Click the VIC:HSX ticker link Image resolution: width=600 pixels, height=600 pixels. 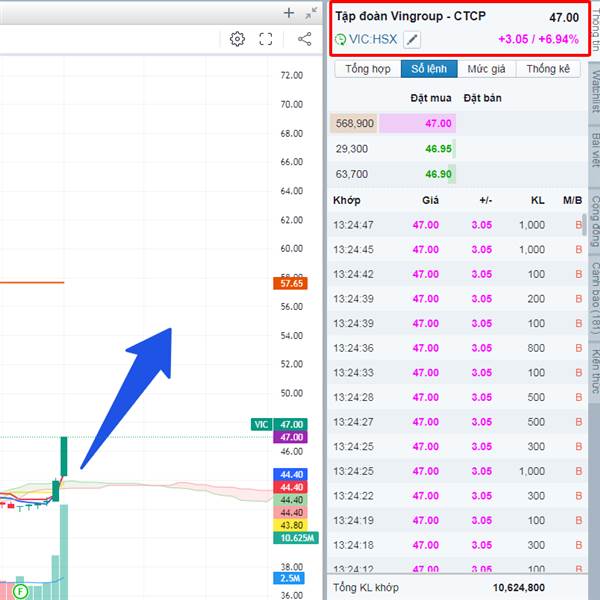373,39
